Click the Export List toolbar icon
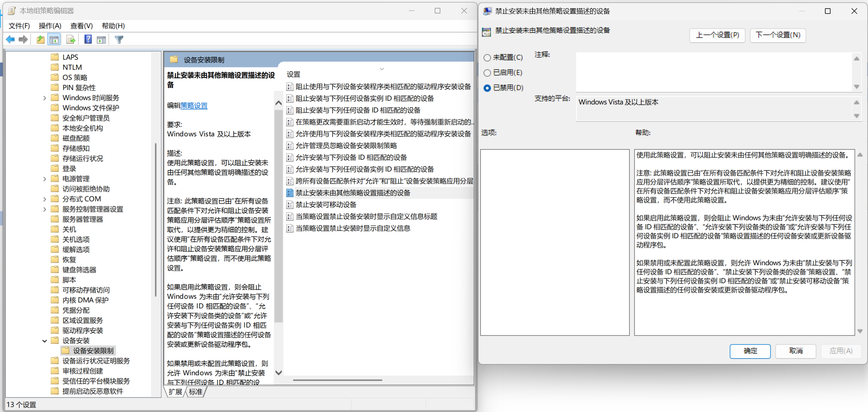 (70, 39)
